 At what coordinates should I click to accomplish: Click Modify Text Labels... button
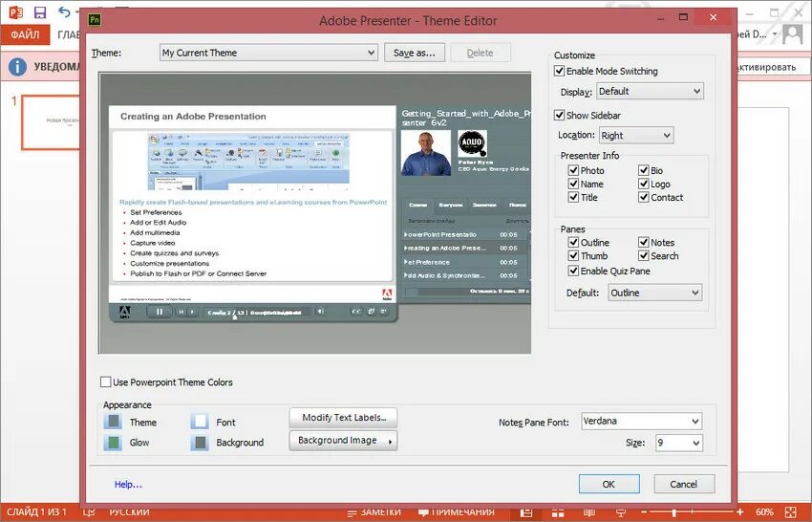343,418
